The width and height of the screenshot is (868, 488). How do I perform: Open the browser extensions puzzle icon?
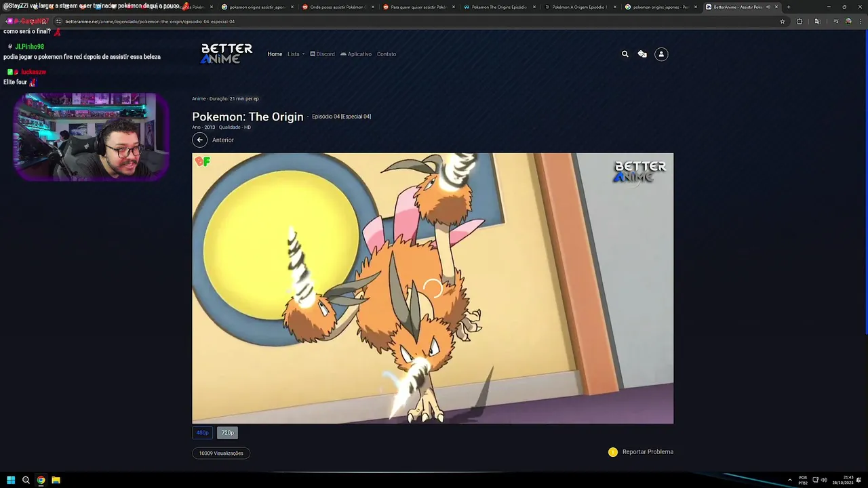(800, 21)
